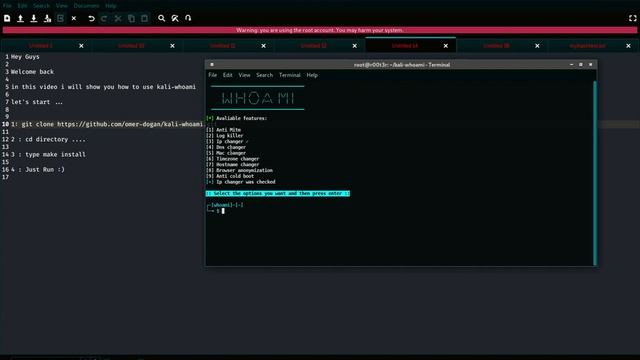This screenshot has width=640, height=360.
Task: Minimize the kali-whoami Terminal window
Action: coord(571,64)
